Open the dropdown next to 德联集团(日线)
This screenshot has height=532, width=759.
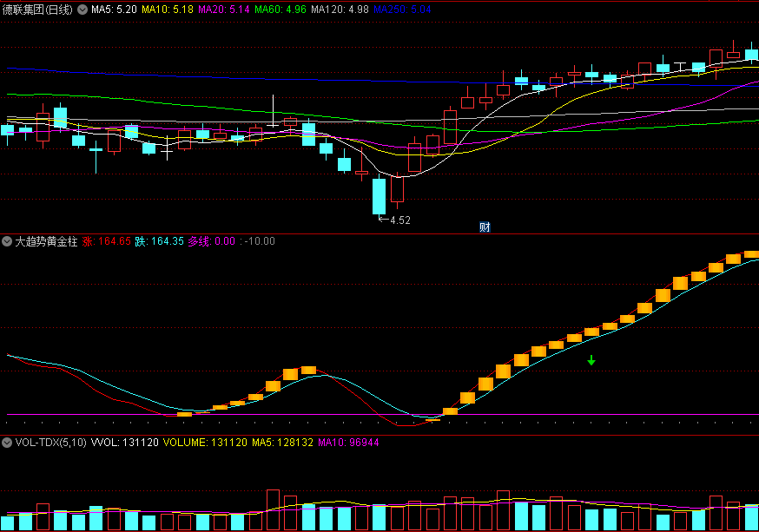pyautogui.click(x=82, y=10)
